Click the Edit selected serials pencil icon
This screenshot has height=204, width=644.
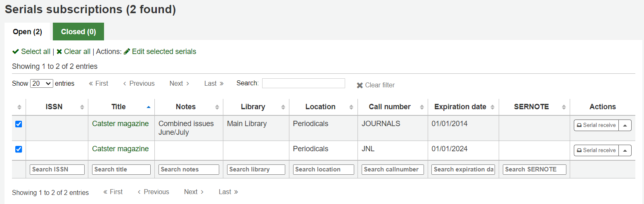(x=127, y=52)
